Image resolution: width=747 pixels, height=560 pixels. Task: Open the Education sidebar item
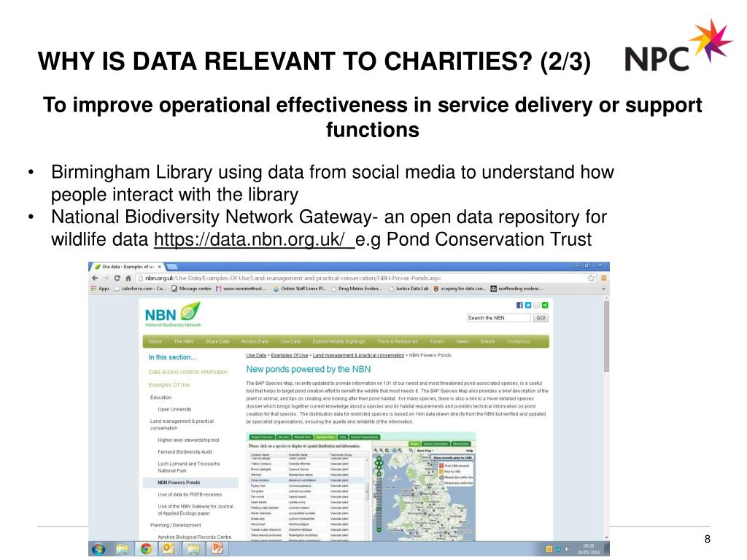[x=160, y=397]
